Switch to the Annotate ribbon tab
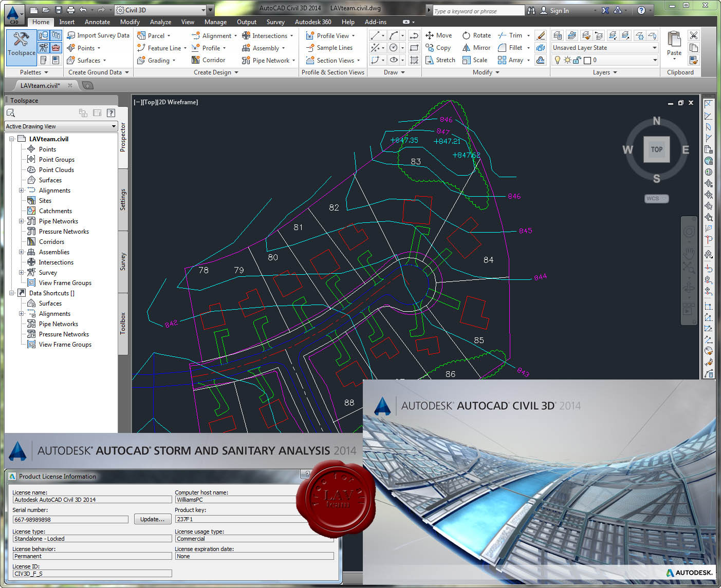721x588 pixels. click(97, 22)
